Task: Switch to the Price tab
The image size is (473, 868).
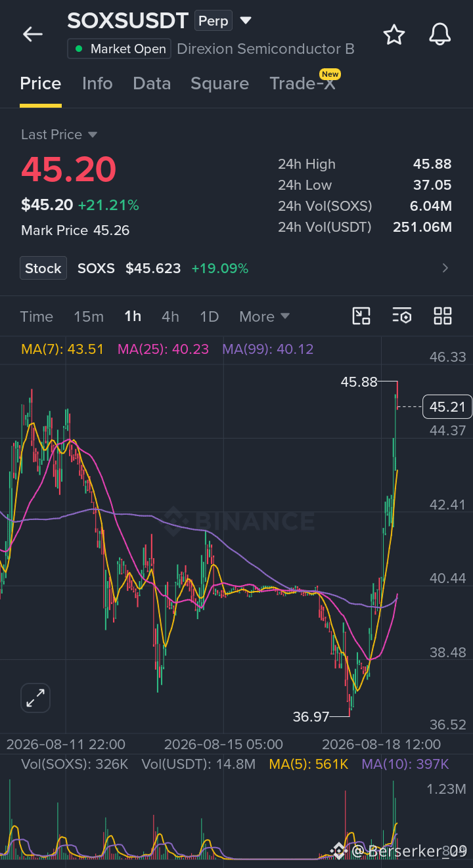Action: click(41, 83)
